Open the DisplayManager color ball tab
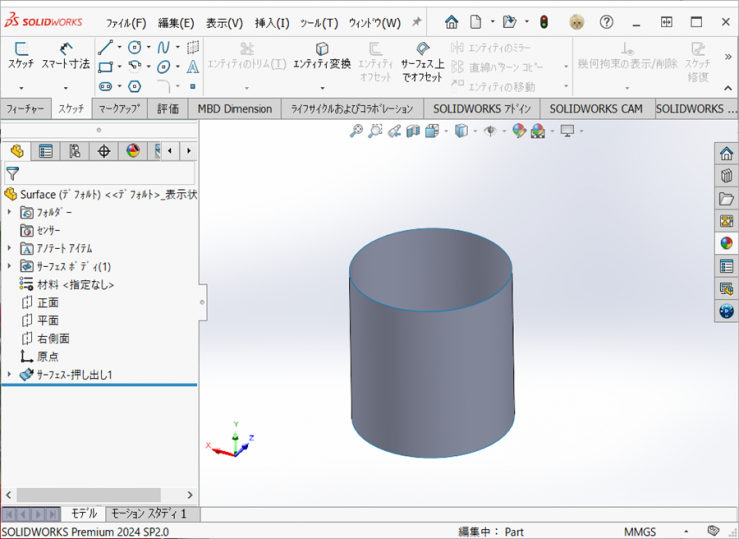The height and width of the screenshot is (539, 739). 132,151
